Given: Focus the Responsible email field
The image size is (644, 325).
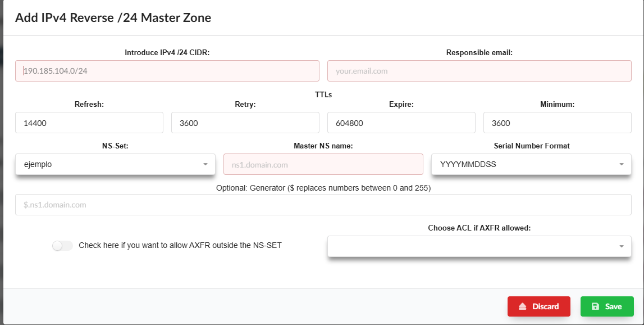Looking at the screenshot, I should (479, 71).
